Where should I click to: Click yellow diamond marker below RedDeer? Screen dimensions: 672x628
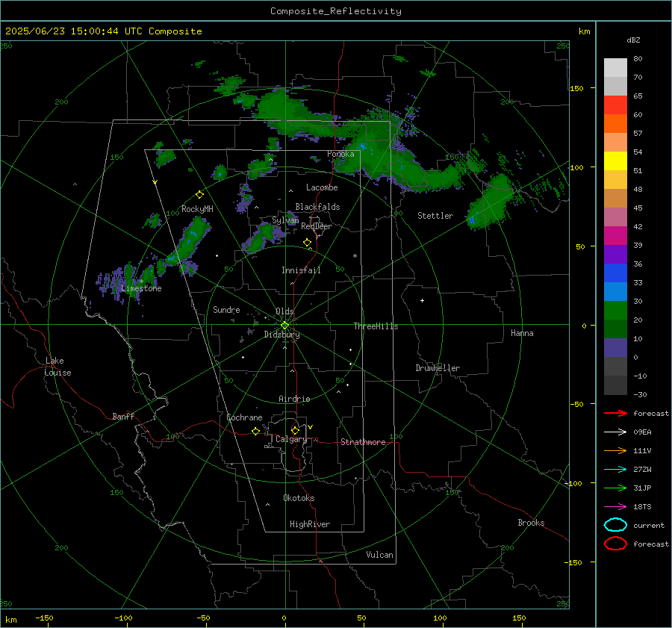coord(307,243)
